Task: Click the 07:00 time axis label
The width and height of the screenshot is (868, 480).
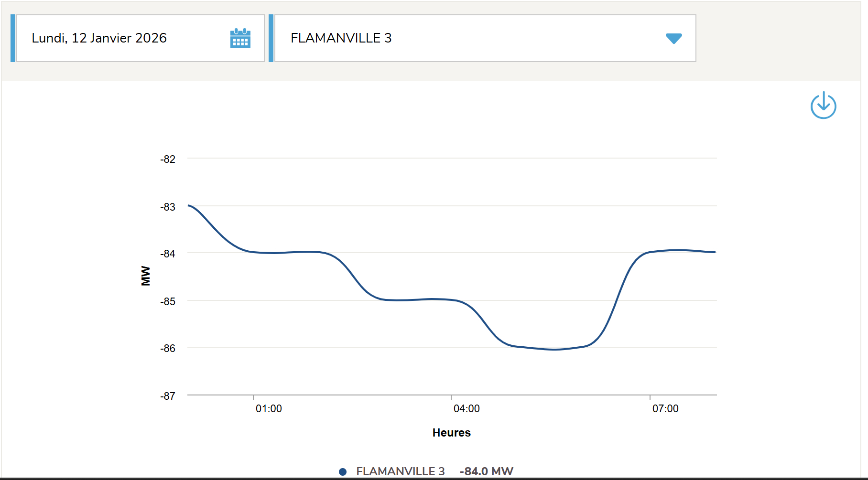Action: 665,409
